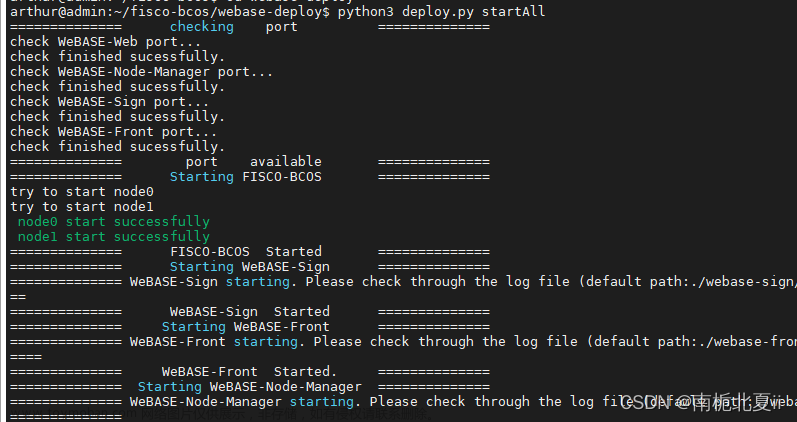Viewport: 797px width, 422px height.
Task: Click the 'Starting FISCO-BCOS' header line
Action: (246, 176)
